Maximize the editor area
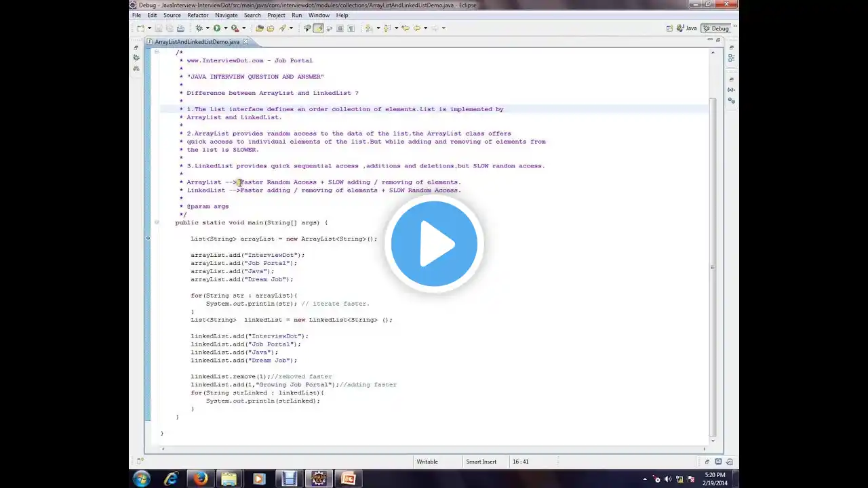This screenshot has height=488, width=868. 718,40
